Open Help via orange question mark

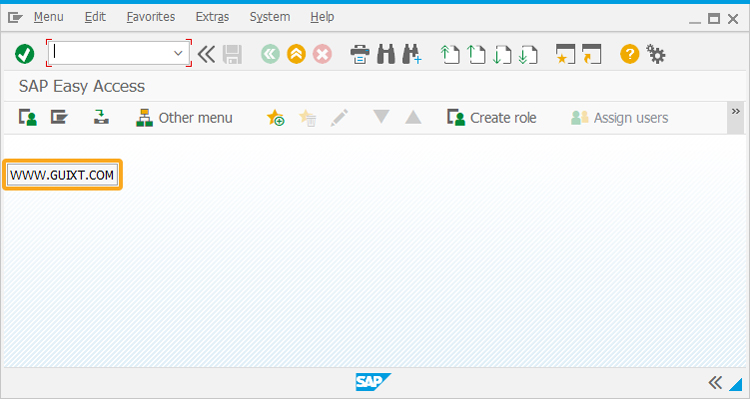pyautogui.click(x=629, y=54)
